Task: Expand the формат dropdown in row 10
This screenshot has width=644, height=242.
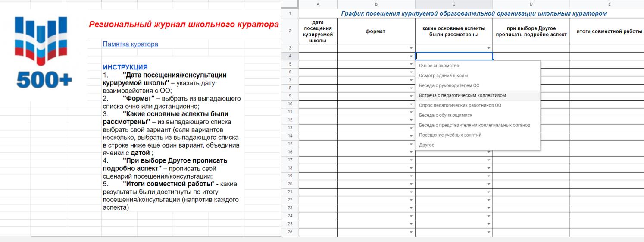Action: [411, 104]
